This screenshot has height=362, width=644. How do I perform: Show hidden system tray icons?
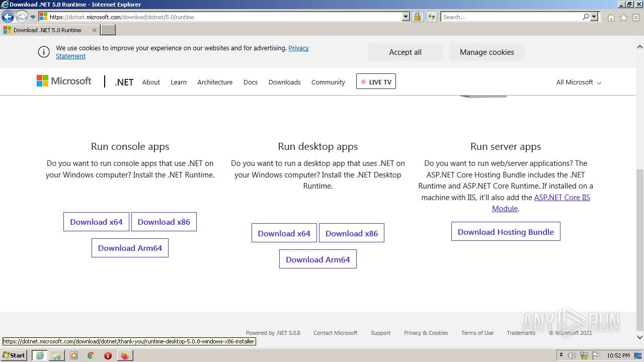point(561,355)
